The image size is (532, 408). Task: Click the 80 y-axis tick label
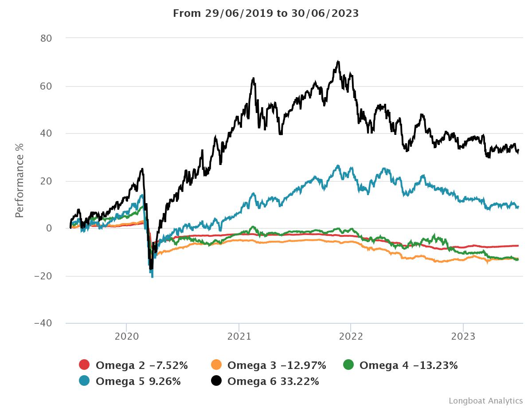click(x=47, y=39)
